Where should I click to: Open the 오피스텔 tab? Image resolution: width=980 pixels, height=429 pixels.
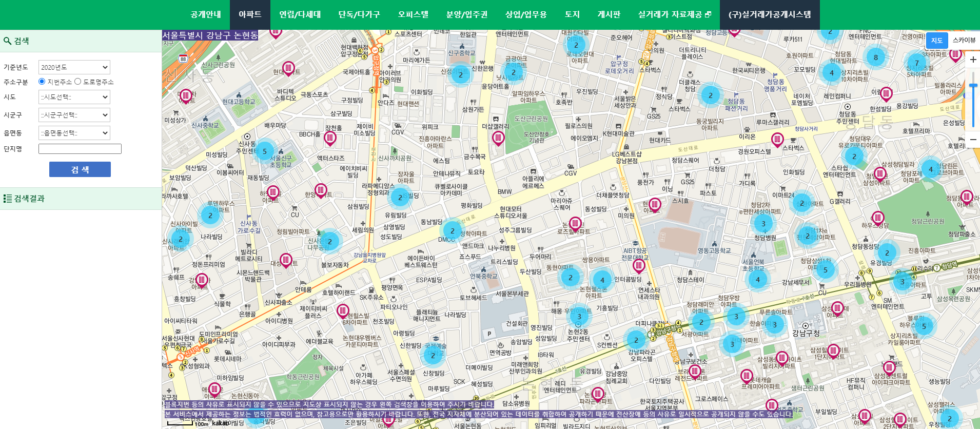click(413, 14)
